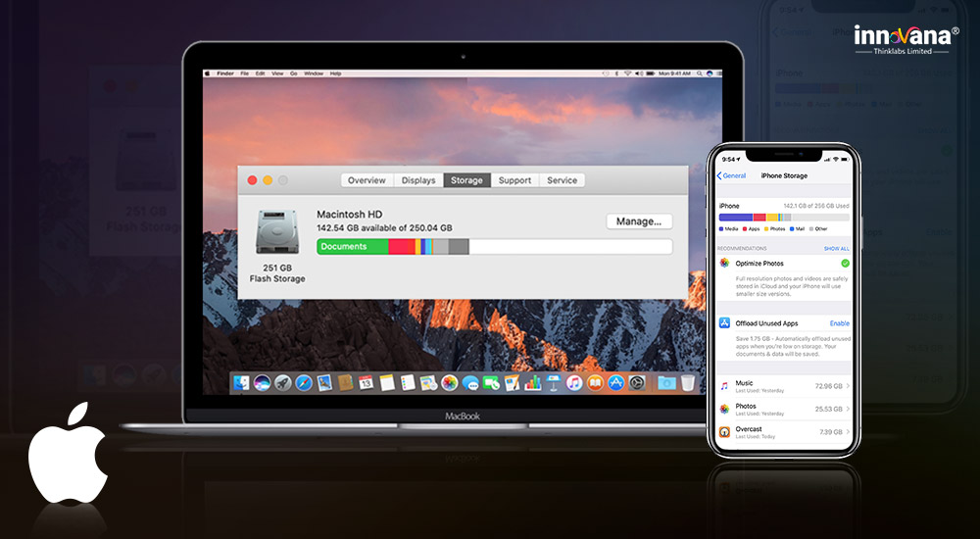This screenshot has width=980, height=539.
Task: Click Spotlight search icon in menu bar
Action: point(700,73)
